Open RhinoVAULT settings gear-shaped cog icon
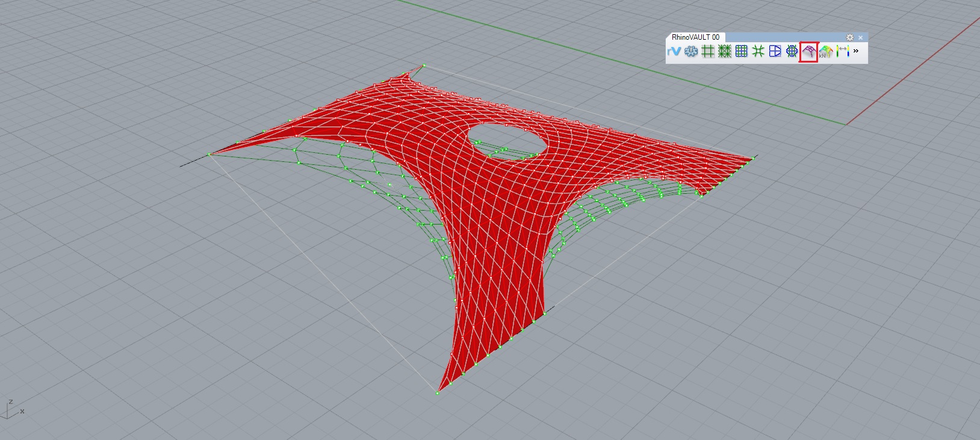Viewport: 980px width, 440px height. pos(691,52)
